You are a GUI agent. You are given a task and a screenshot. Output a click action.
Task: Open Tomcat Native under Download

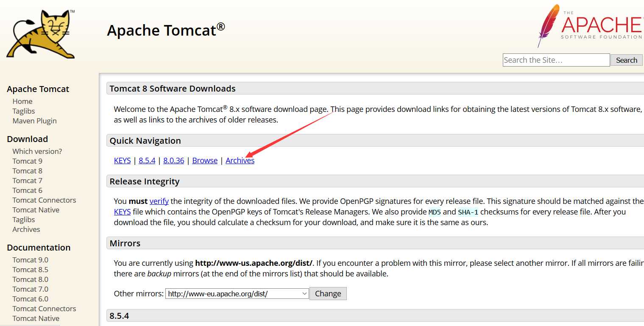(x=36, y=210)
